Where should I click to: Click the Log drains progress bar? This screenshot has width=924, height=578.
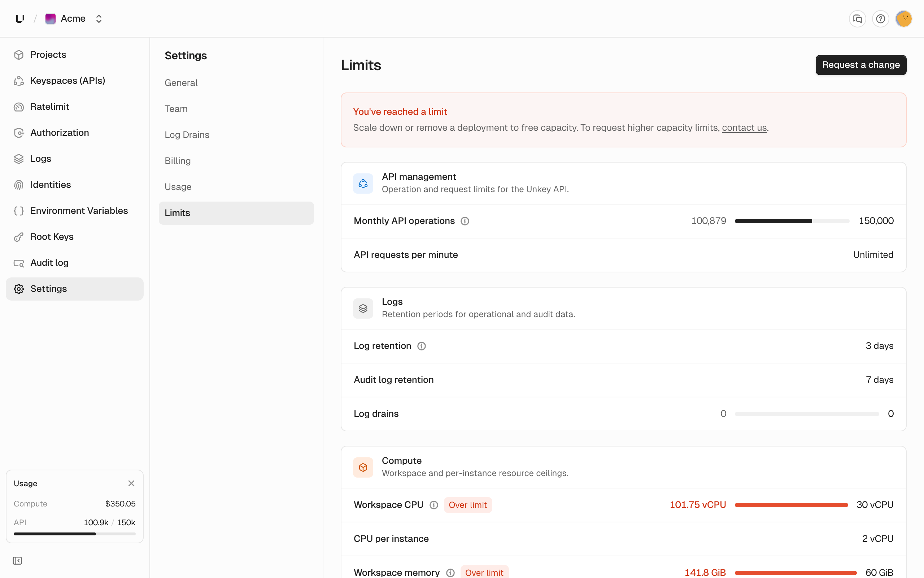(807, 414)
